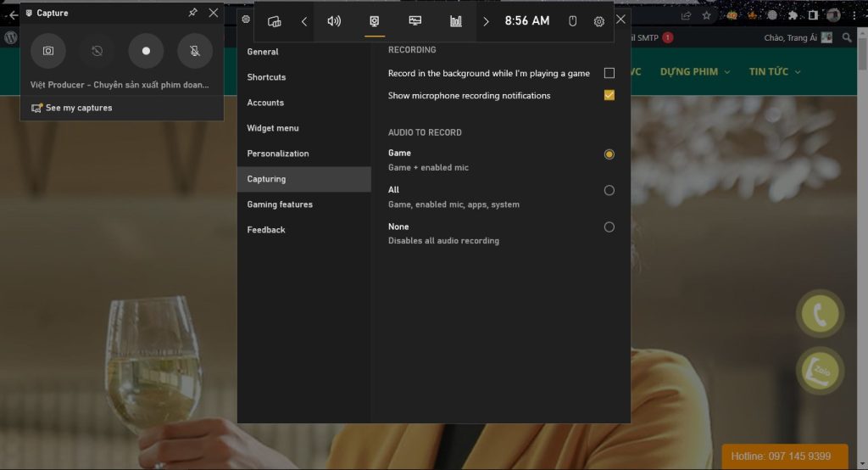Click the Hotline 097 145 9399 button

[784, 456]
